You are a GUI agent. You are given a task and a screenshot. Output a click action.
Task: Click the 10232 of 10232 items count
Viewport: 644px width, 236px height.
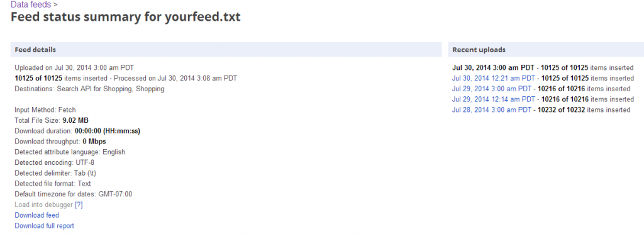[561, 110]
